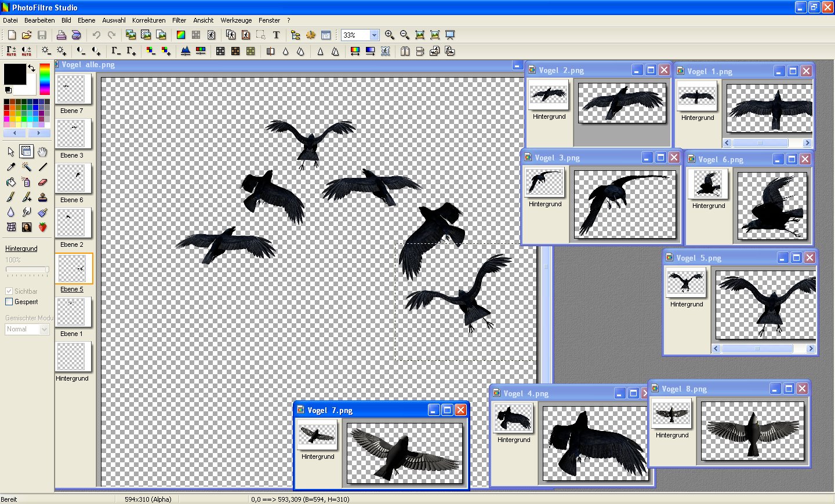The image size is (835, 504).
Task: Select the hand move tool
Action: tap(42, 152)
